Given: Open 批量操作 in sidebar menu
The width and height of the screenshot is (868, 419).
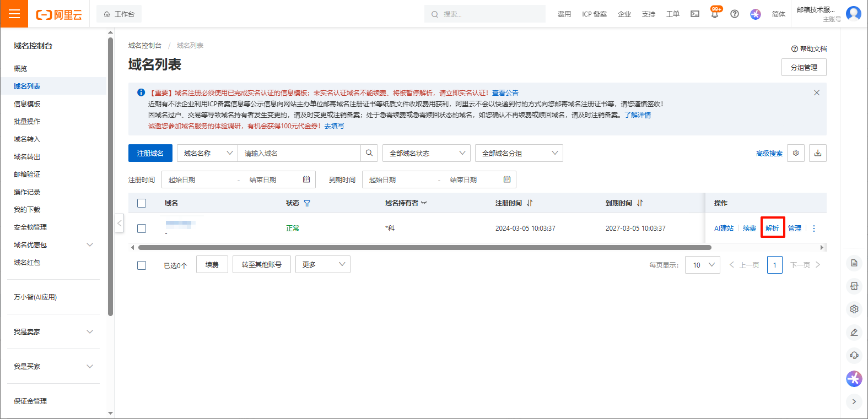Looking at the screenshot, I should pos(27,122).
